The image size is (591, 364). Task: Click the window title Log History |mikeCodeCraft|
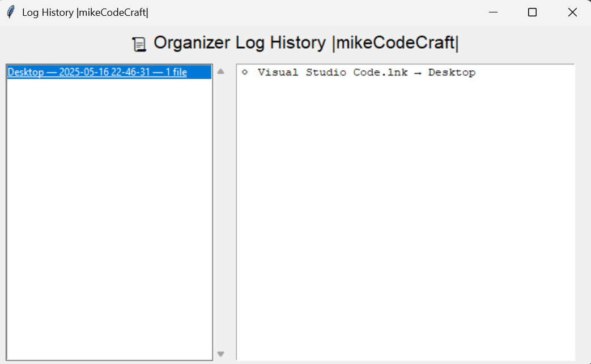(x=85, y=12)
